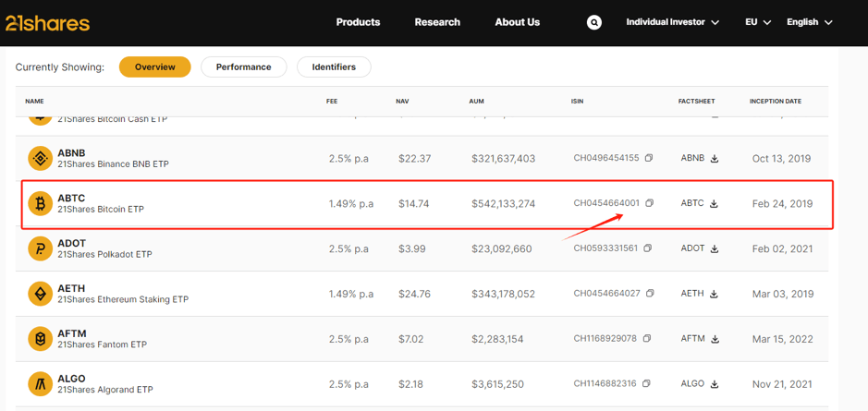Copy the ABTC ISIN code
868x411 pixels.
649,203
